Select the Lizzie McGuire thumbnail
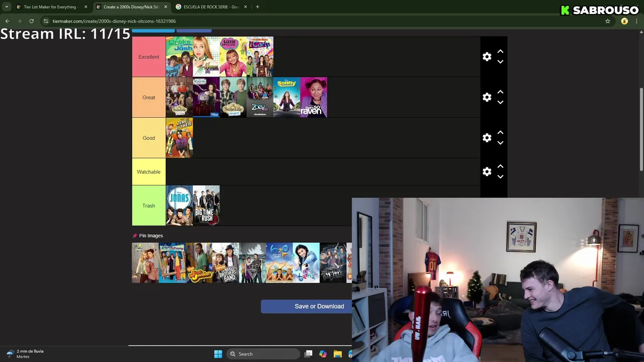 point(233,57)
